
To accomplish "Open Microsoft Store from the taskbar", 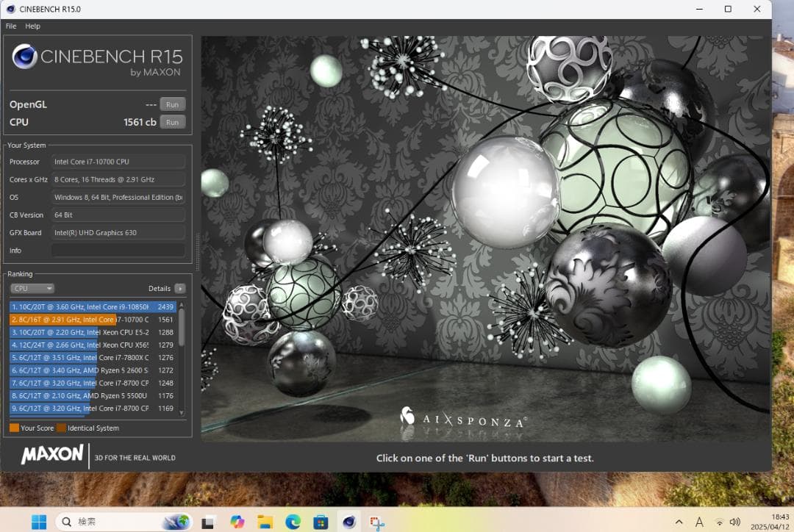I will click(321, 522).
